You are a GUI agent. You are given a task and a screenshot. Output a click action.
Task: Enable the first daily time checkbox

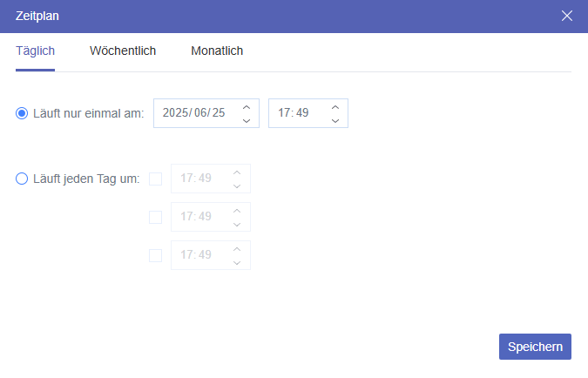click(156, 179)
